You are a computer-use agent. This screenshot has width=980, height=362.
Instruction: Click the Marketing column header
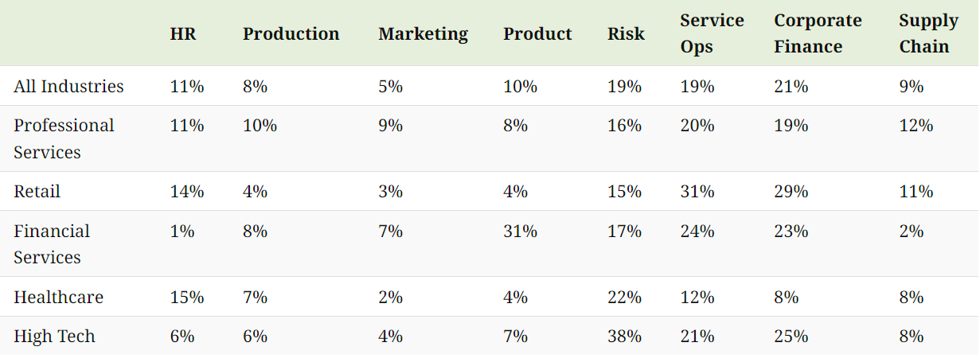pos(423,34)
